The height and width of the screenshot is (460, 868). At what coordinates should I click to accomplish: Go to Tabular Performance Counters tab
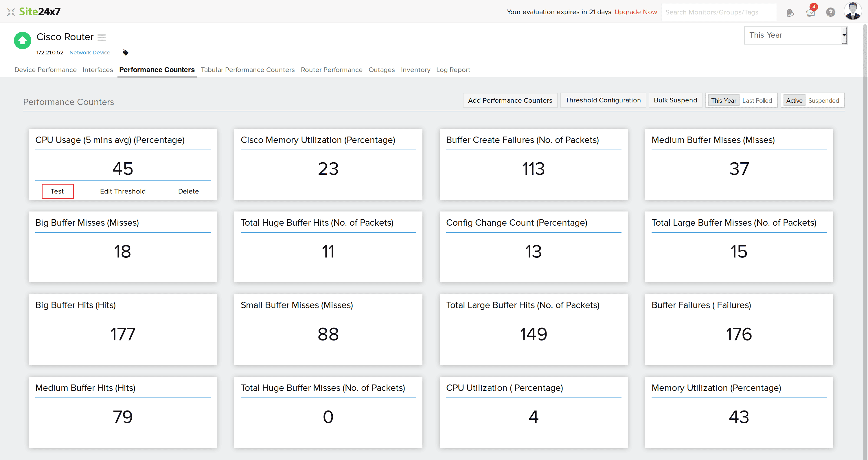tap(247, 70)
